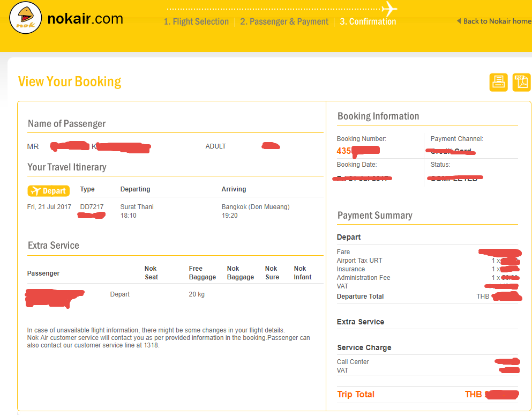
Task: Select the 3. Confirmation step
Action: tap(368, 22)
